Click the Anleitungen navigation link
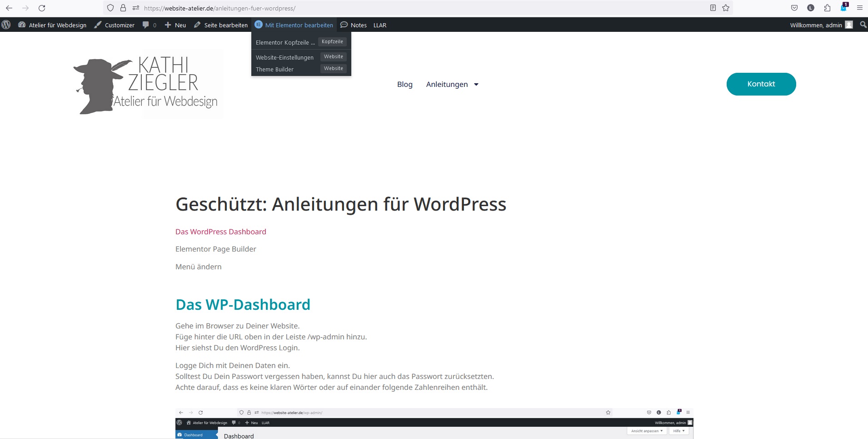The image size is (868, 439). (447, 84)
